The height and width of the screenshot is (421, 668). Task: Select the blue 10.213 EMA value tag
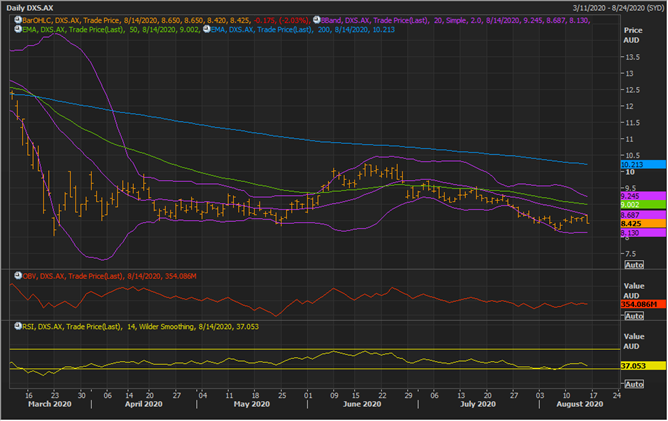pos(643,164)
